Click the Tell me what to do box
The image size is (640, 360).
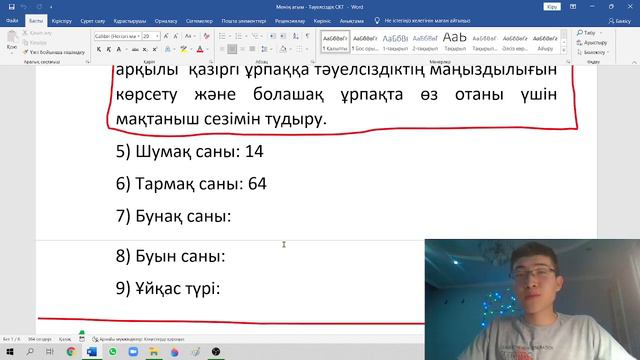pos(422,20)
